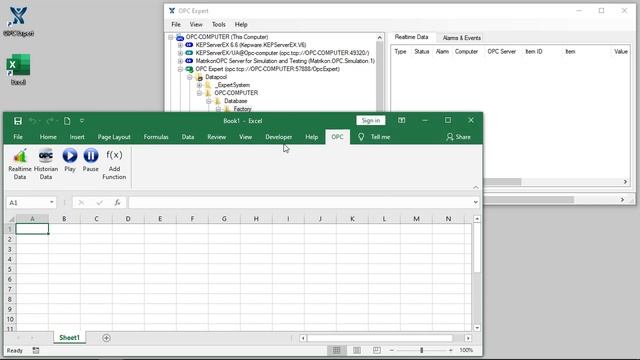Expand the _ExpertSystem folder node

click(x=199, y=85)
